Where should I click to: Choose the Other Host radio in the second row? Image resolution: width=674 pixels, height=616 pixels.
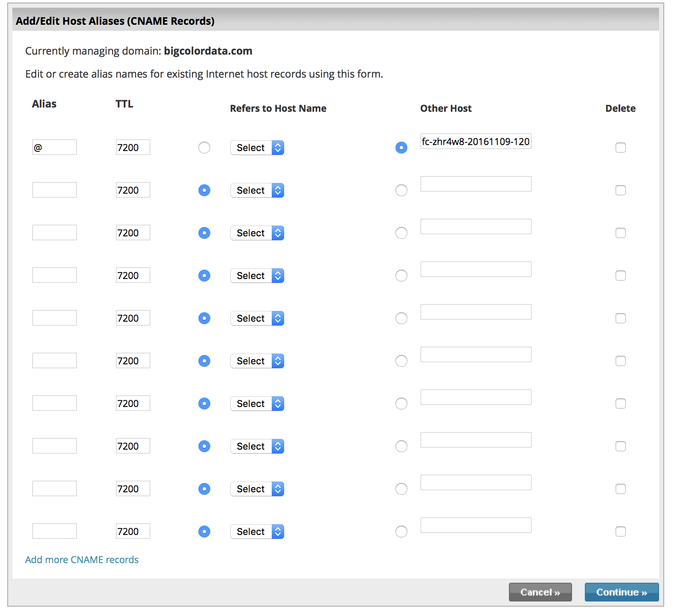pyautogui.click(x=401, y=190)
